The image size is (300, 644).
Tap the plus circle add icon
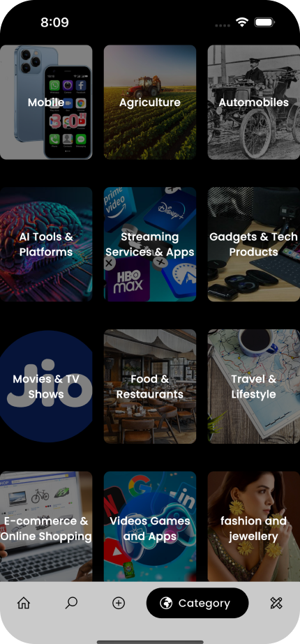119,603
